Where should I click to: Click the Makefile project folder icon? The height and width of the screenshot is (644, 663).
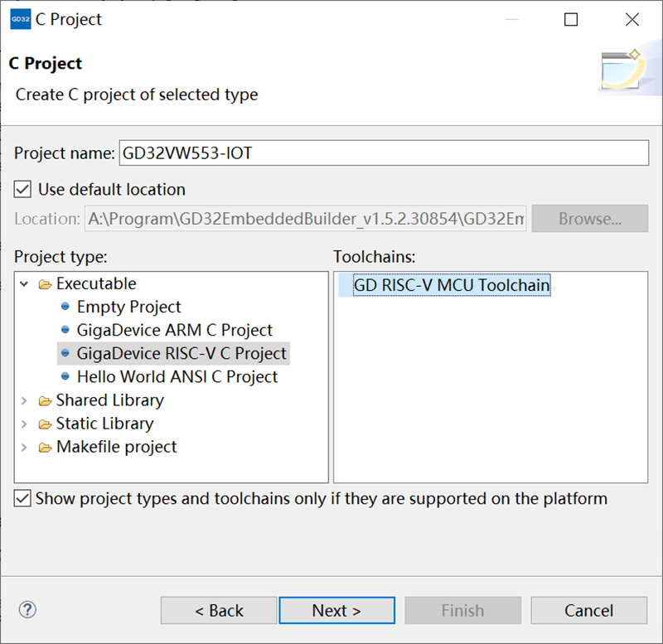point(46,447)
